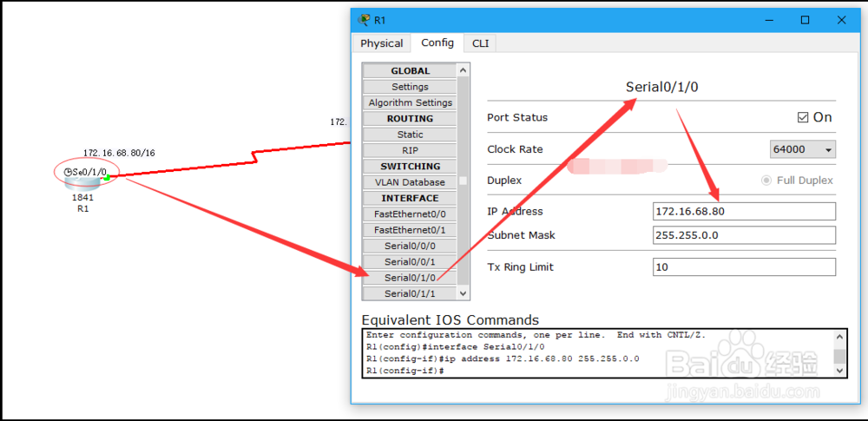Select Serial0/1/1 interface
The width and height of the screenshot is (868, 421).
[x=410, y=293]
